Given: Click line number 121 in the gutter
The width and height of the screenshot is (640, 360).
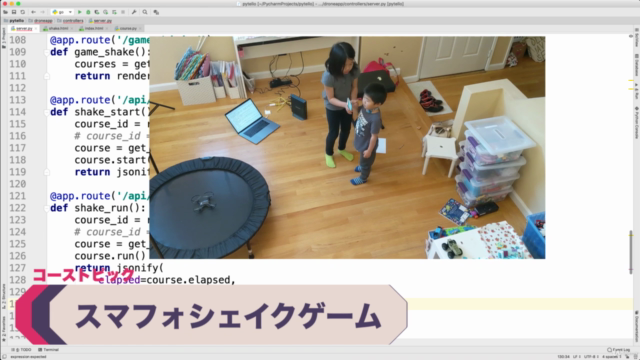Looking at the screenshot, I should coord(18,196).
